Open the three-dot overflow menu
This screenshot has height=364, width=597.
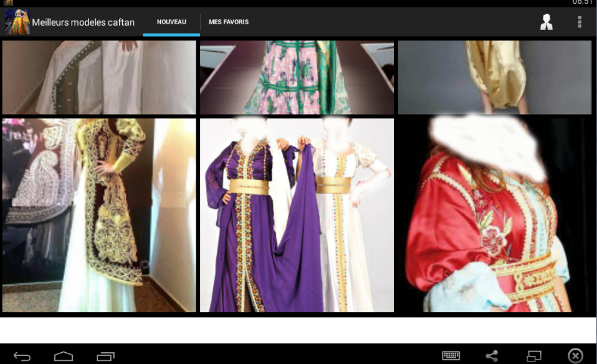(580, 22)
